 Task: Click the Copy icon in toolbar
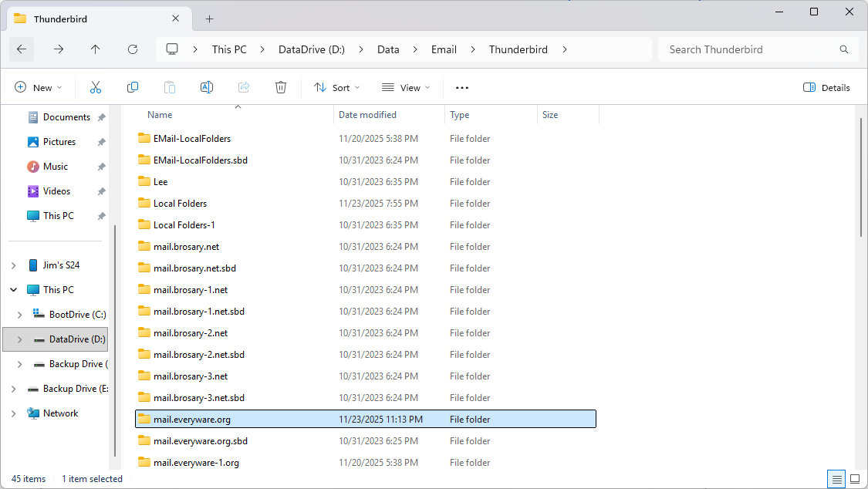[133, 88]
